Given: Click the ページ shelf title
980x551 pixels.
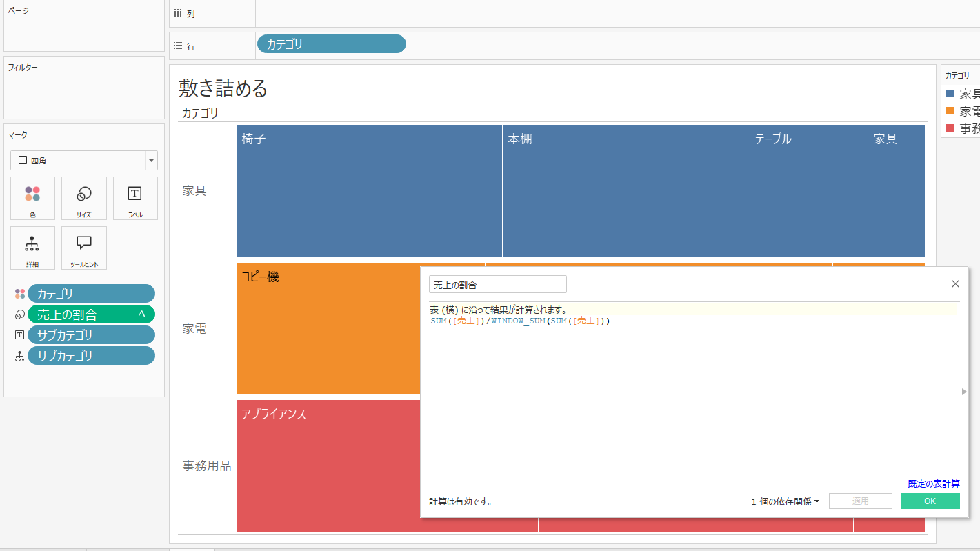Looking at the screenshot, I should [18, 11].
